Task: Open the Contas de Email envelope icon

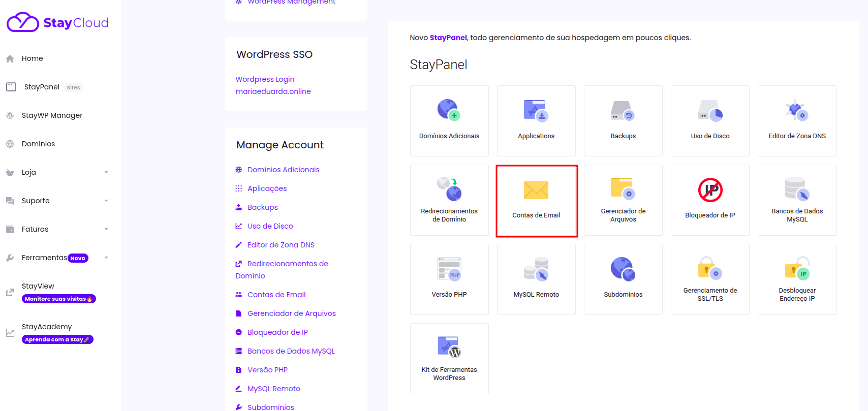Action: [x=536, y=190]
